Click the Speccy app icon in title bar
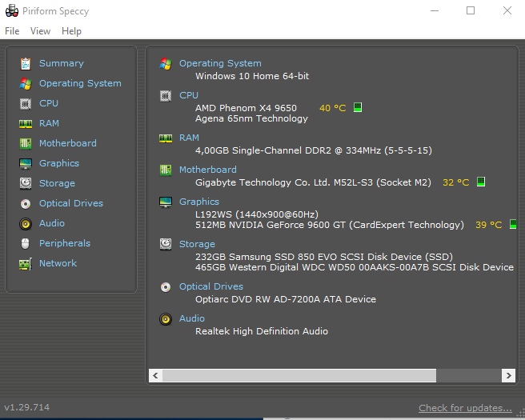The height and width of the screenshot is (420, 525). coord(12,10)
